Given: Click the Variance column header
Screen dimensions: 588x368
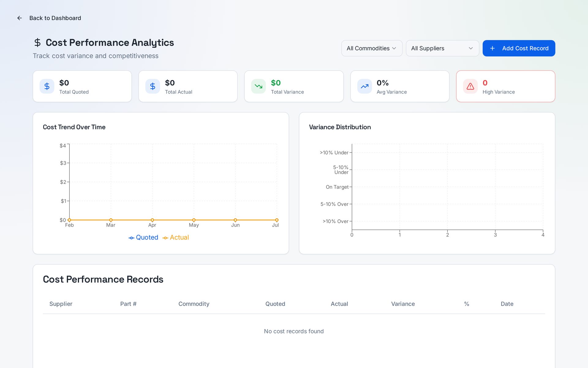Looking at the screenshot, I should 403,304.
